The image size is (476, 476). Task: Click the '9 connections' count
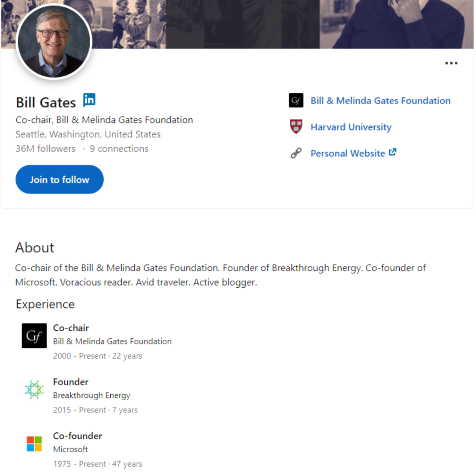119,148
